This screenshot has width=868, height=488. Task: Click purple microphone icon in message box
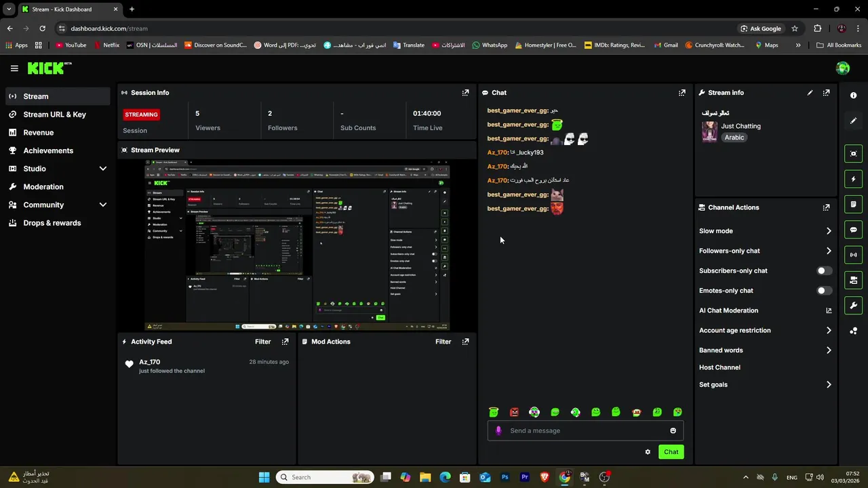pyautogui.click(x=498, y=430)
